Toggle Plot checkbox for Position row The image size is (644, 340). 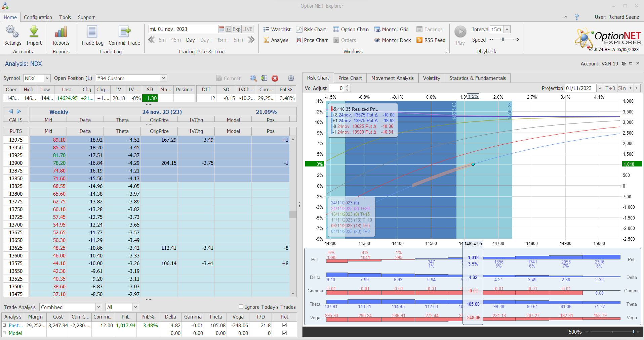(285, 325)
